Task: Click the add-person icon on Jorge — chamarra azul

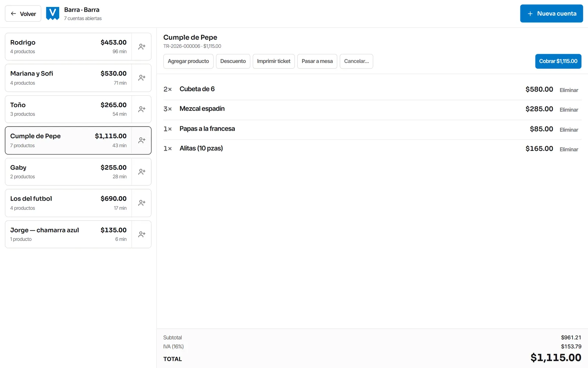Action: click(x=141, y=234)
